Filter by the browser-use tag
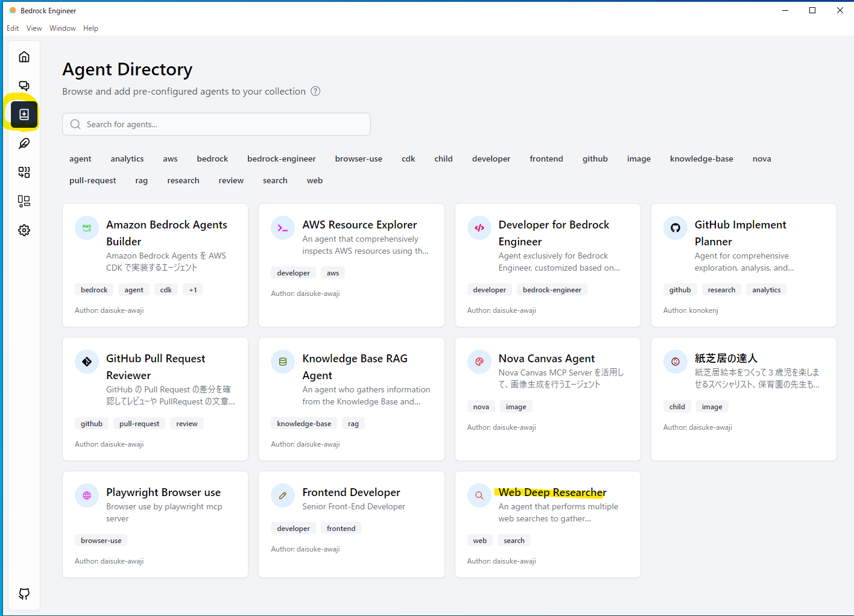Screen dimensions: 854x616 tap(359, 159)
